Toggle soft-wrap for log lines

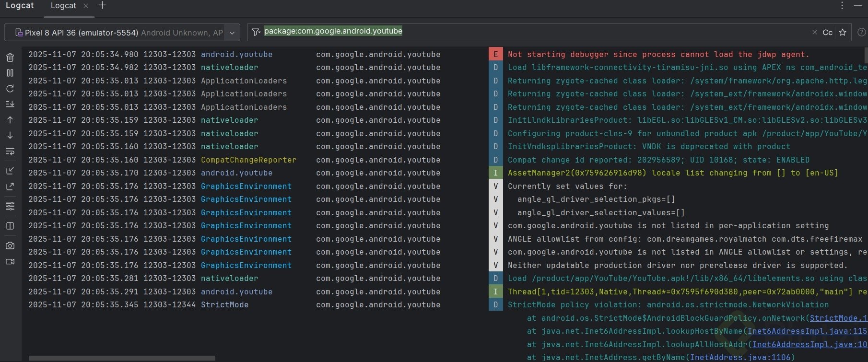point(10,152)
